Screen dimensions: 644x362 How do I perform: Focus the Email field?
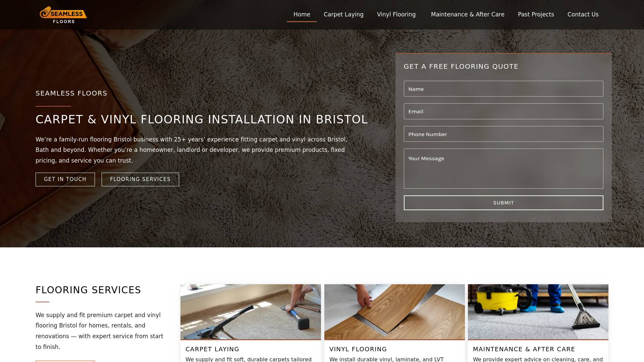(x=503, y=111)
